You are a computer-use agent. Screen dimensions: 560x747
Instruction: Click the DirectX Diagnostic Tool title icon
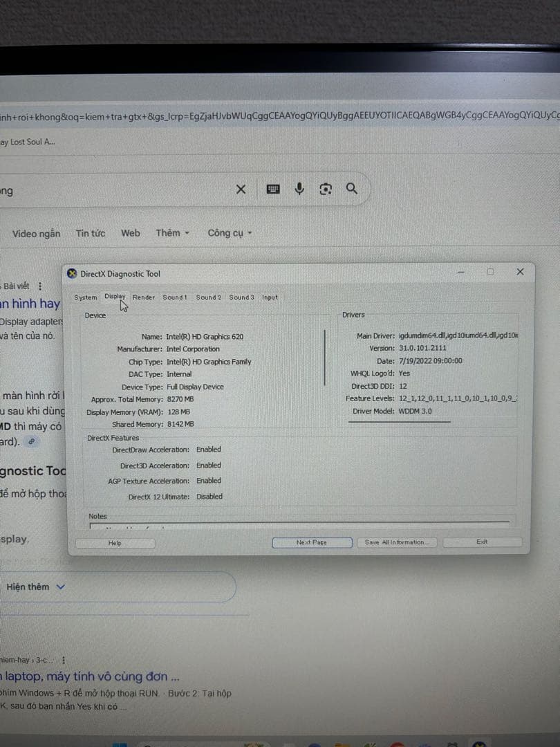(x=72, y=273)
